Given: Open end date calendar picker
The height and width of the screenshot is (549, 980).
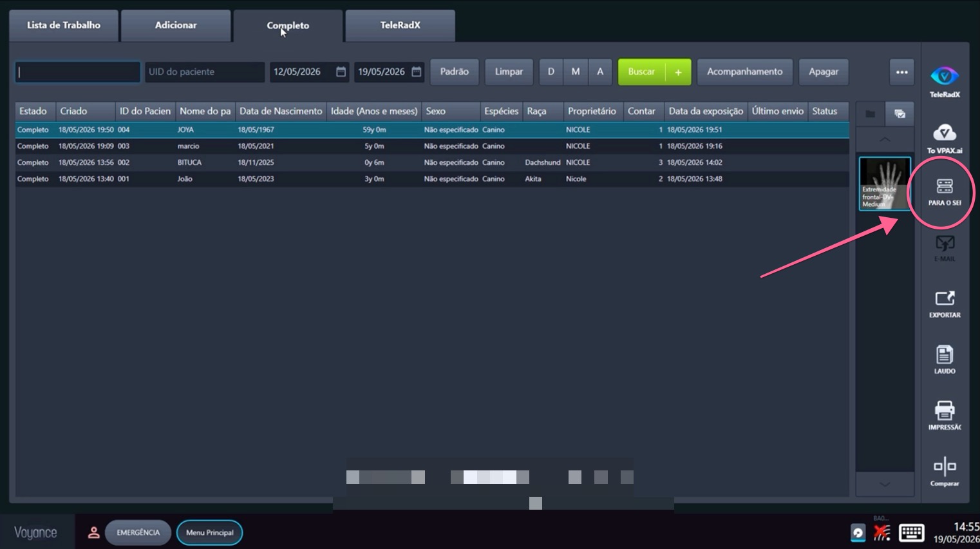Looking at the screenshot, I should click(x=417, y=72).
